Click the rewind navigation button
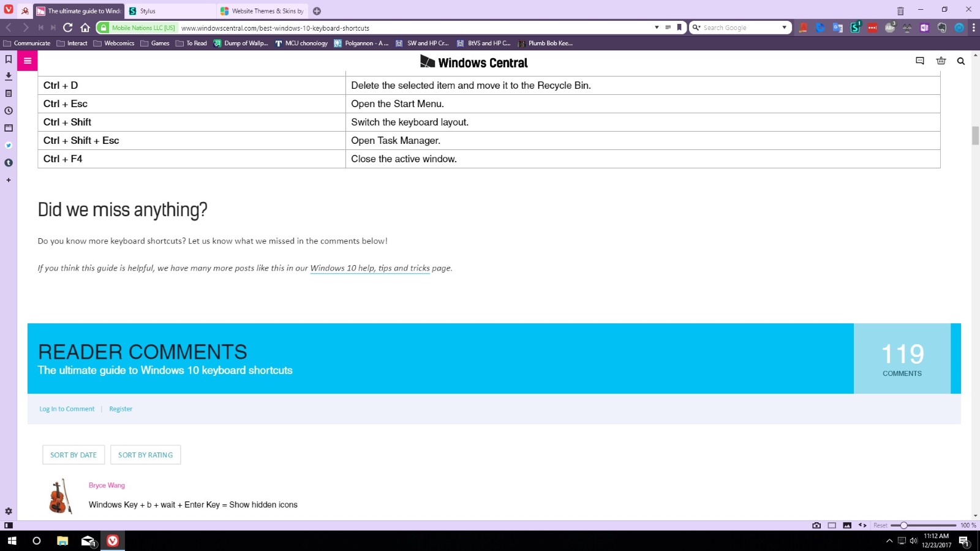 40,28
